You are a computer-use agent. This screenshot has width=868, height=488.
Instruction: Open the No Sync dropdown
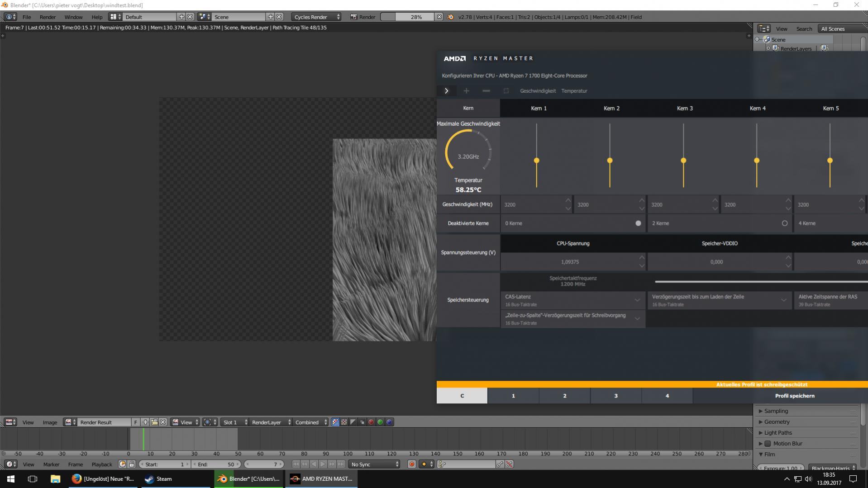click(x=375, y=464)
